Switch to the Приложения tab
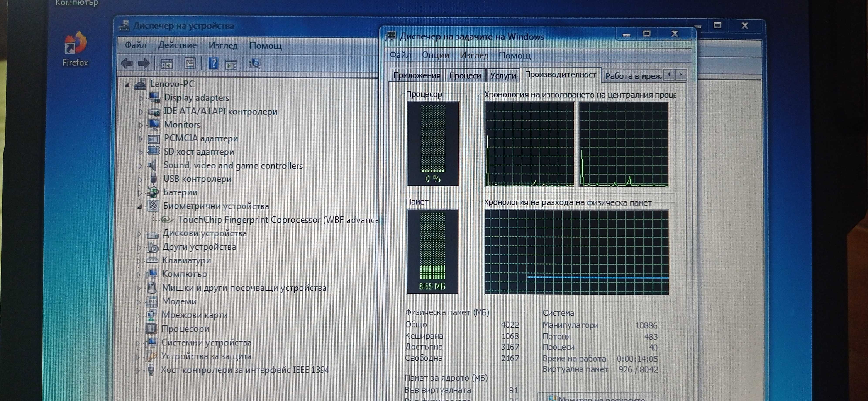This screenshot has width=868, height=401. pos(417,75)
